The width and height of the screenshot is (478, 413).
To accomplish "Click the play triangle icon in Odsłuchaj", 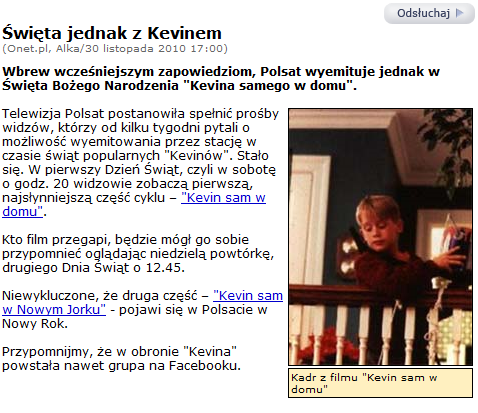I will 460,13.
